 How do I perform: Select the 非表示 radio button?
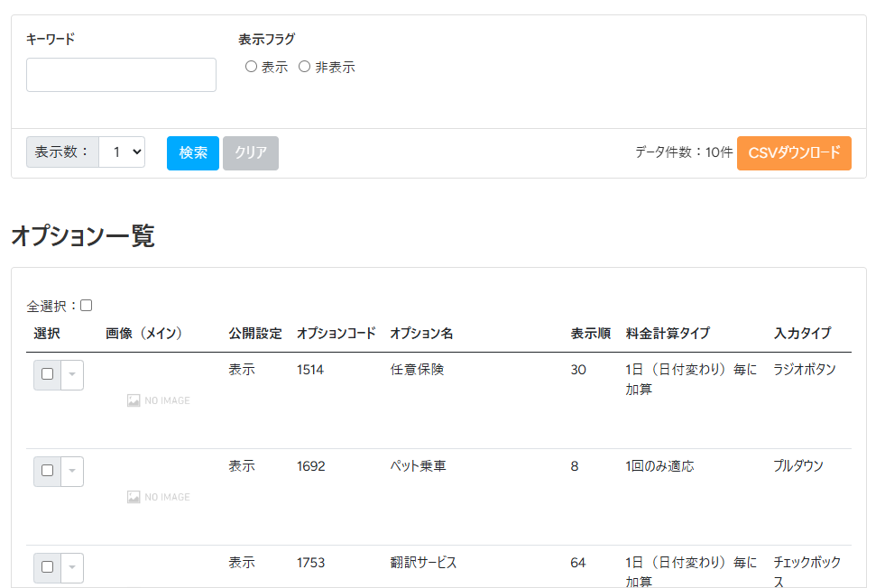click(x=304, y=67)
